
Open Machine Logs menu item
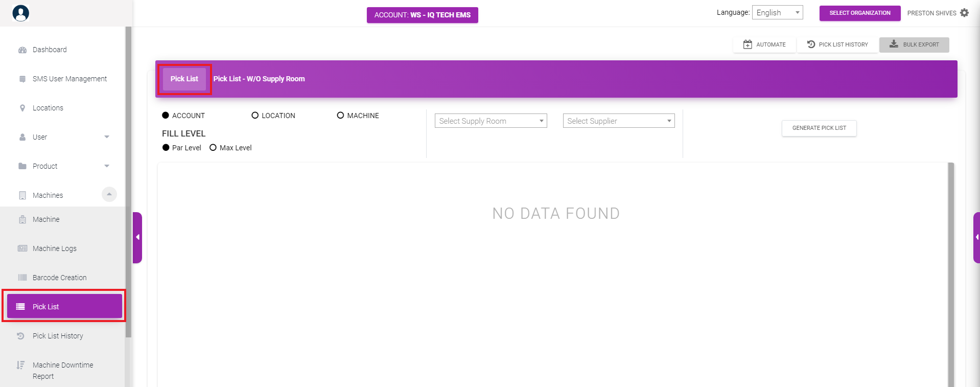click(x=55, y=248)
